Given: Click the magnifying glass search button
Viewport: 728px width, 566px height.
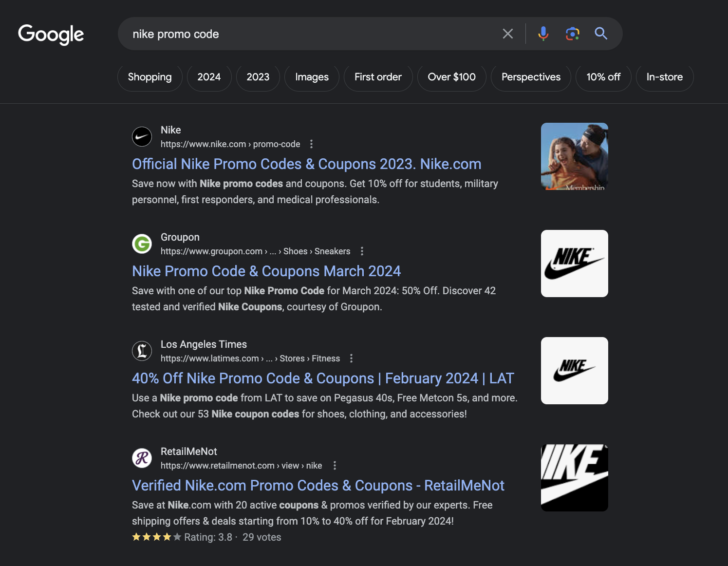Looking at the screenshot, I should tap(601, 34).
